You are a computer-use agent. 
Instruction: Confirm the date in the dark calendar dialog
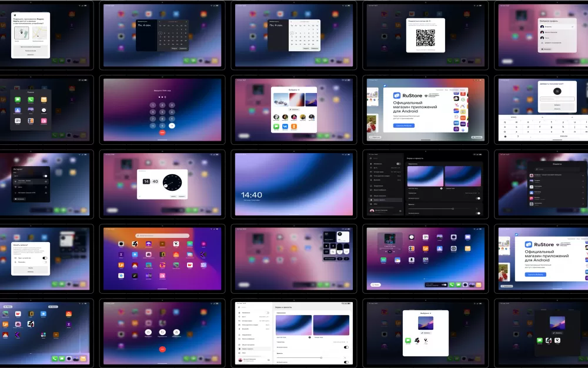coord(183,48)
